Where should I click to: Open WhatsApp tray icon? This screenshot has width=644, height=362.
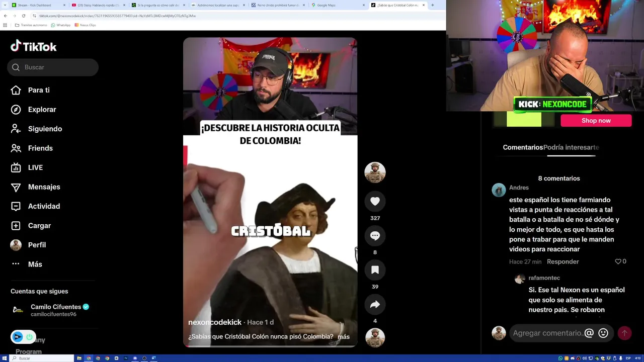point(560,358)
